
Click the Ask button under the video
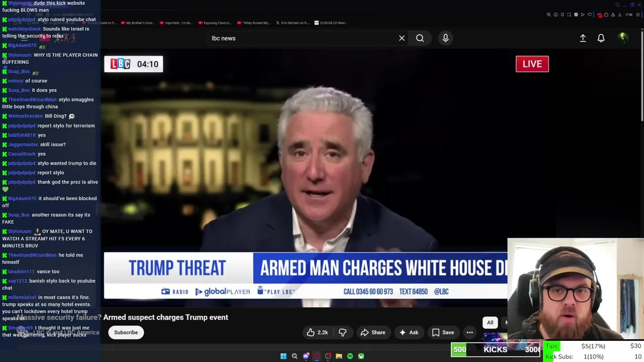[x=409, y=332]
